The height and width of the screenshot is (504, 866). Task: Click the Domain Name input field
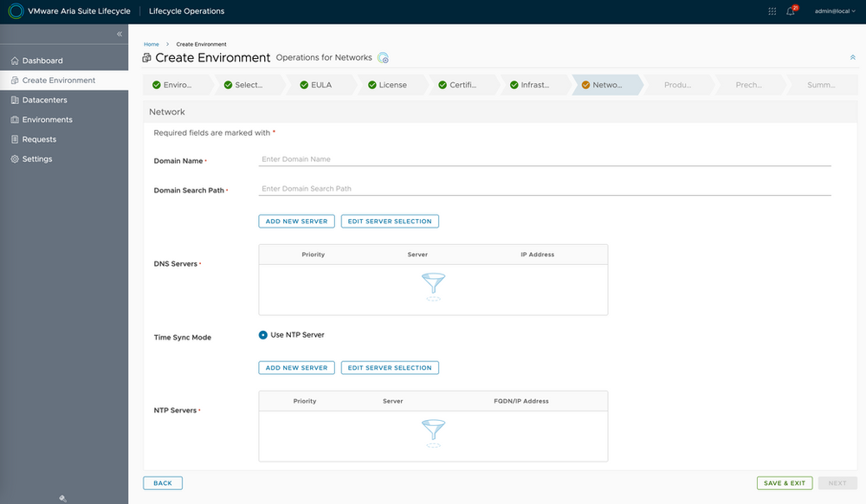click(545, 159)
